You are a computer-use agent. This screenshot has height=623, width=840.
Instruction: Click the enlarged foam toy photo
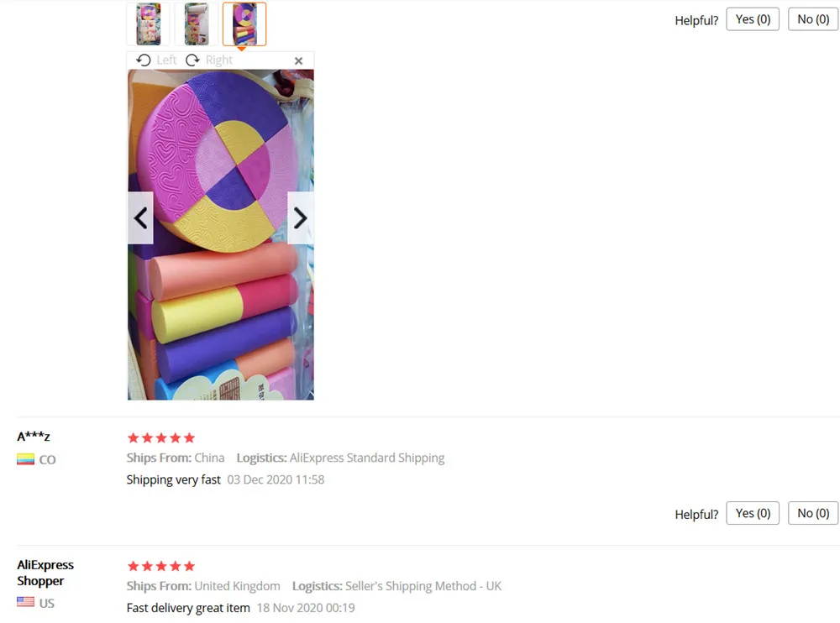click(x=221, y=234)
